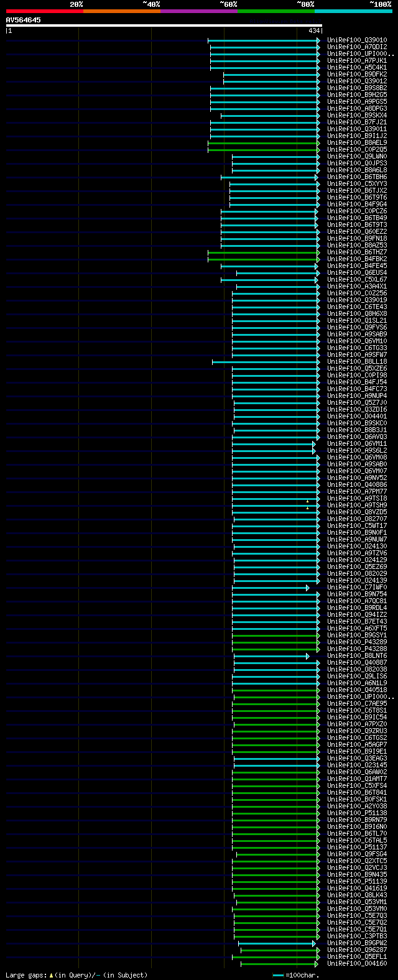Click the cyan ~100% identity legend segment
Screen dimensions: 398x980
[x=353, y=11]
